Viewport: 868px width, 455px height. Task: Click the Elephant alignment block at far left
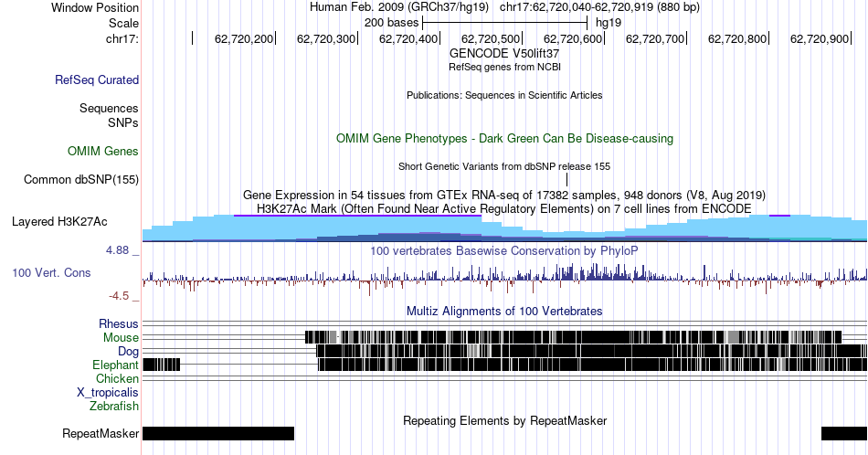tap(161, 365)
